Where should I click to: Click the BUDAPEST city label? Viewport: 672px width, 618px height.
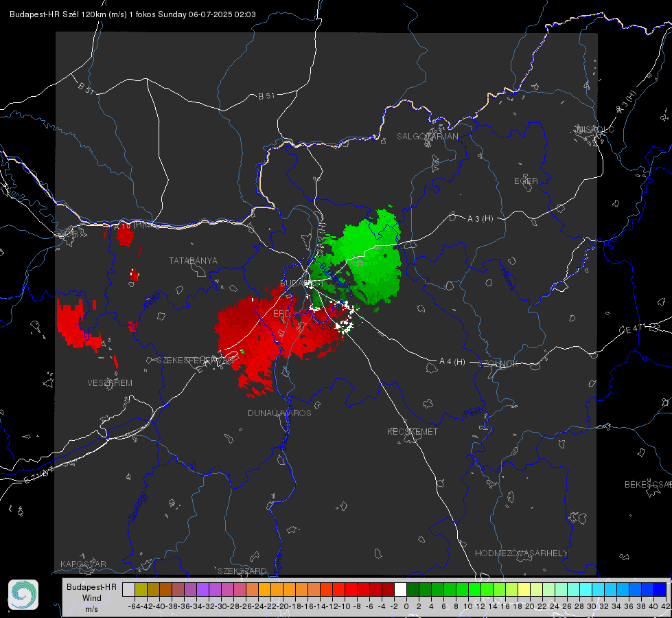(x=302, y=283)
